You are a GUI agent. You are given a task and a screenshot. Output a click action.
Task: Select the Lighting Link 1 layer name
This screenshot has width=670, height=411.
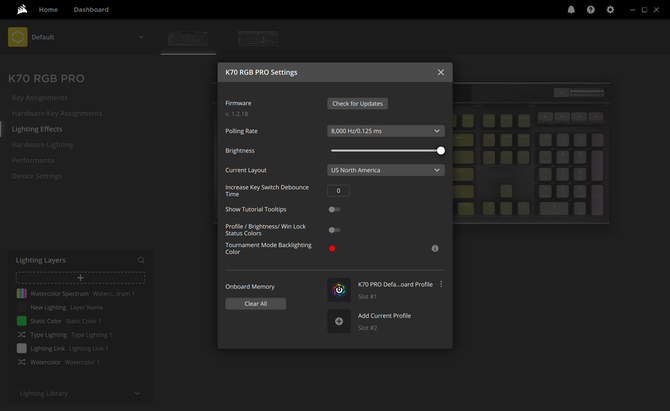(x=88, y=349)
